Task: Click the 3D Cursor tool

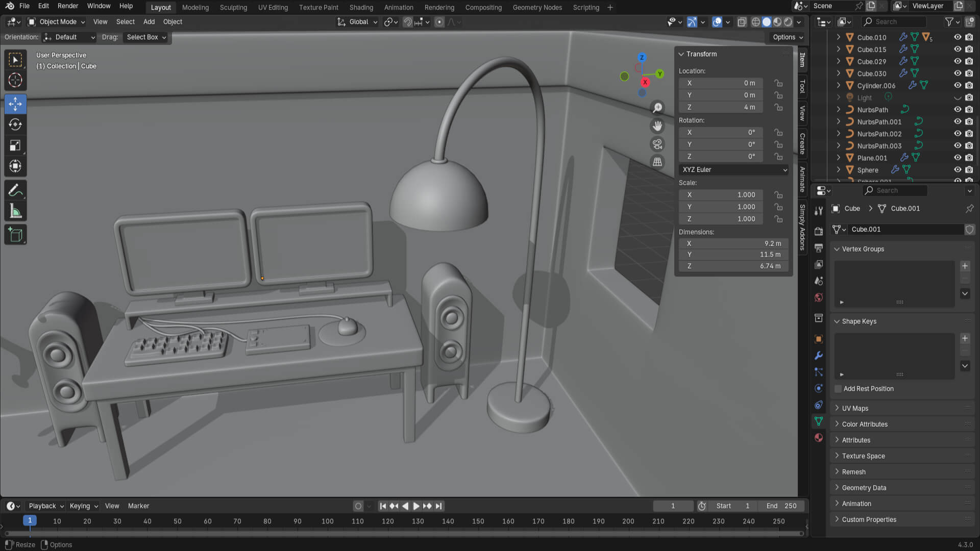Action: click(x=15, y=80)
